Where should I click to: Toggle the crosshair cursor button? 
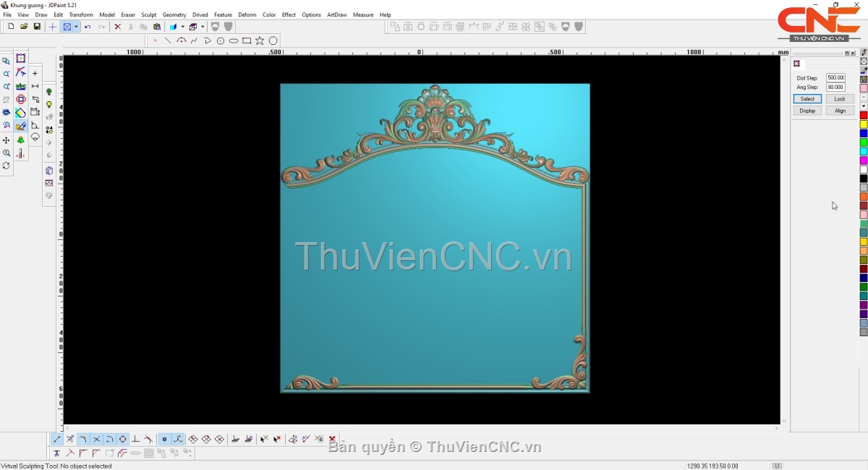pos(52,27)
